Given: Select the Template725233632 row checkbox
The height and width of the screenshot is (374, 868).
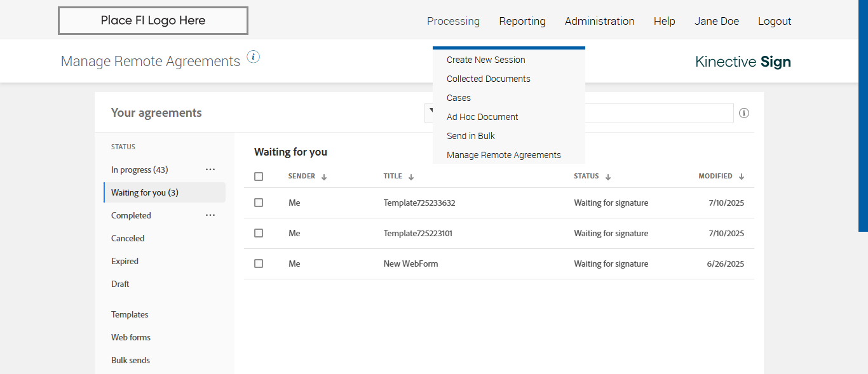Looking at the screenshot, I should 259,203.
